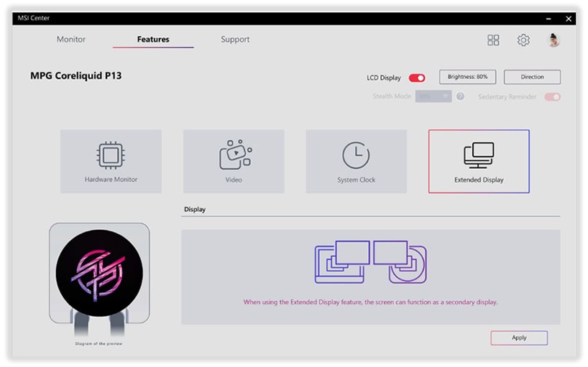The image size is (588, 367).
Task: Select the Hardware Monitor tile
Action: 111,161
